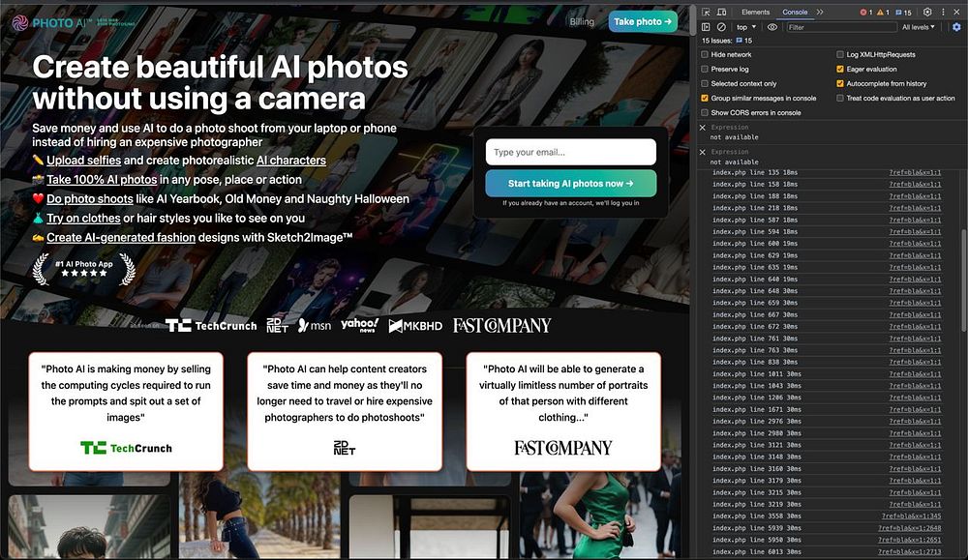The height and width of the screenshot is (560, 968).
Task: Click the yellow warning count badge
Action: (883, 13)
